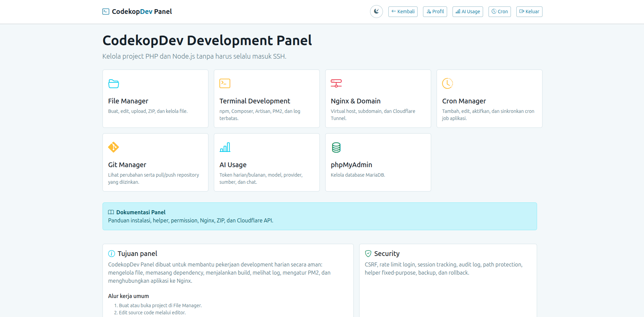Click the info icon beside Tujuan panel

tap(111, 254)
